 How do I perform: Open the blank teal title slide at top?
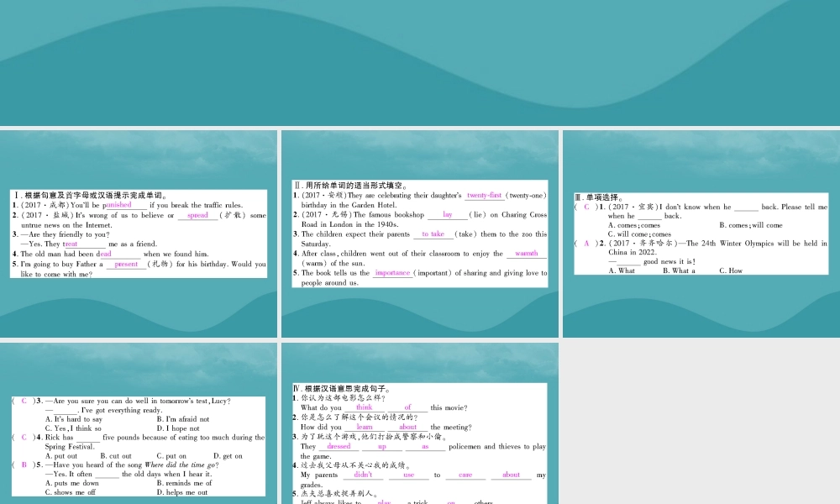point(420,62)
